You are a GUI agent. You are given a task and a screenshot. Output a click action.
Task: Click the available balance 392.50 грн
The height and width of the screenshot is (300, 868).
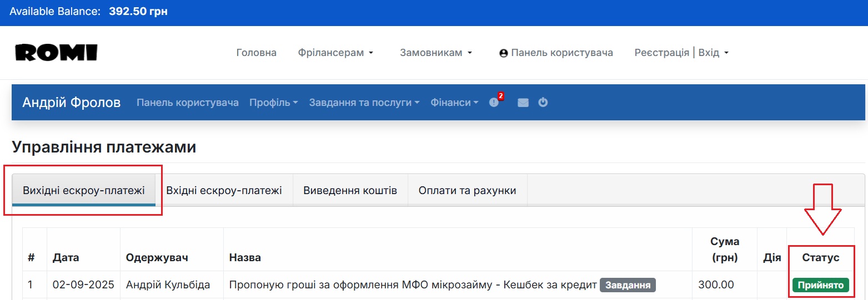click(138, 12)
